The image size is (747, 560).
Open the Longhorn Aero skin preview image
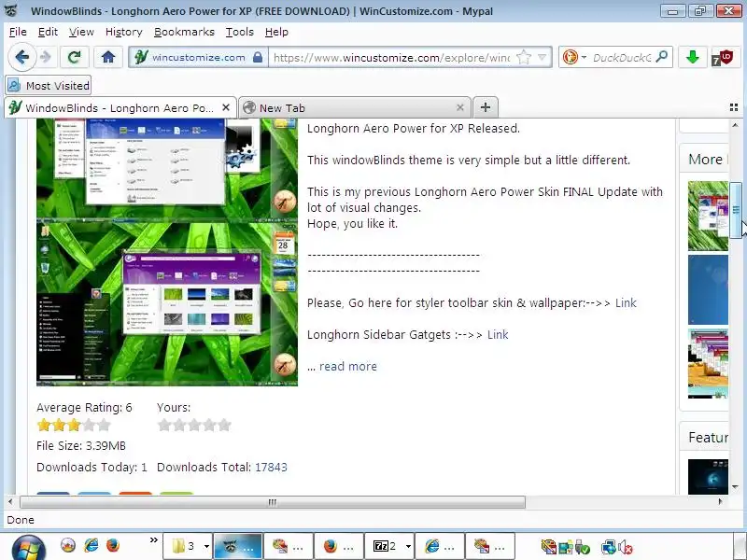point(167,252)
